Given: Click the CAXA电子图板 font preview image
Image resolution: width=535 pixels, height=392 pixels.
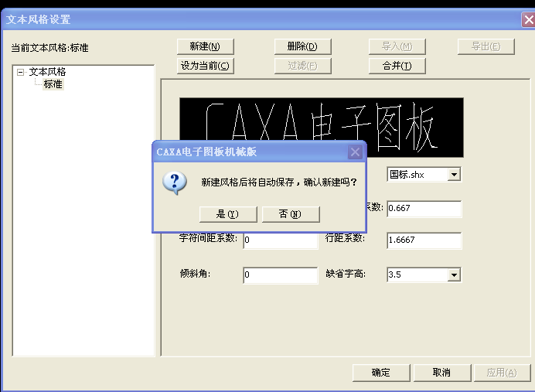Looking at the screenshot, I should click(322, 128).
